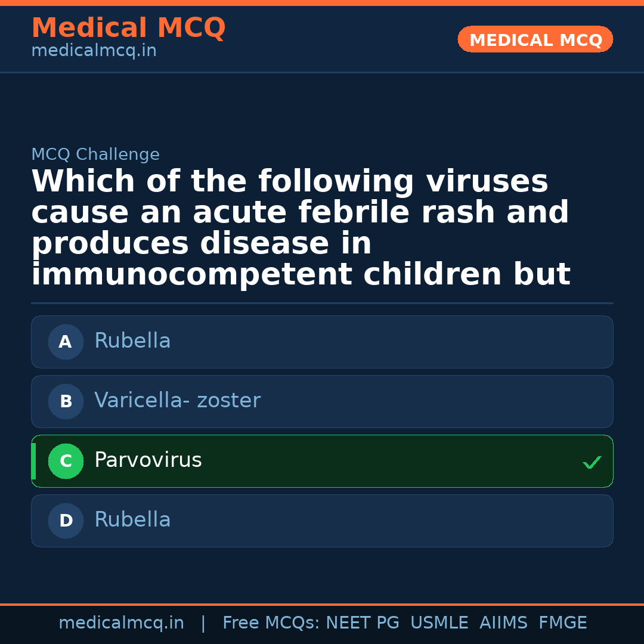Pick the Parvovirus answer text
The width and height of the screenshot is (644, 644).
point(148,460)
